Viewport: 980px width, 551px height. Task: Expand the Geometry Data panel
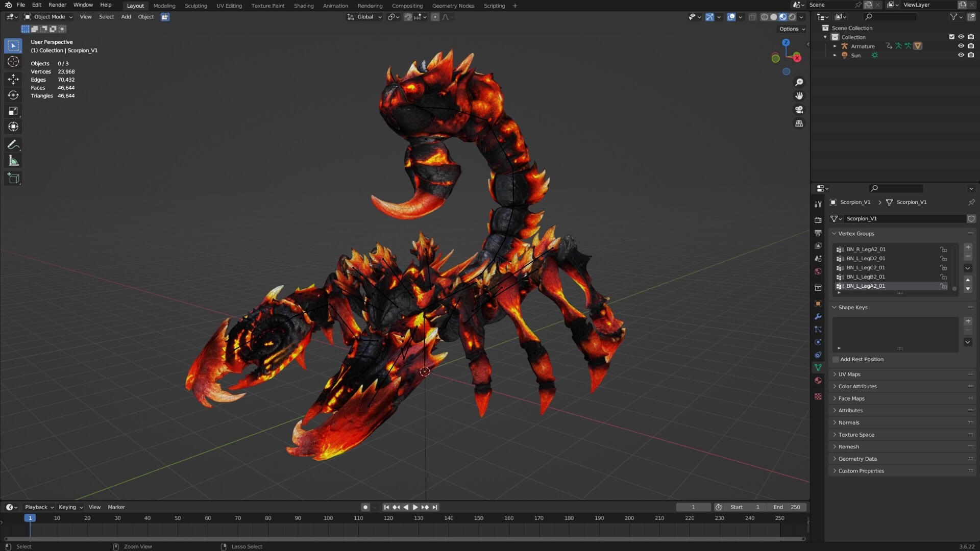point(857,459)
